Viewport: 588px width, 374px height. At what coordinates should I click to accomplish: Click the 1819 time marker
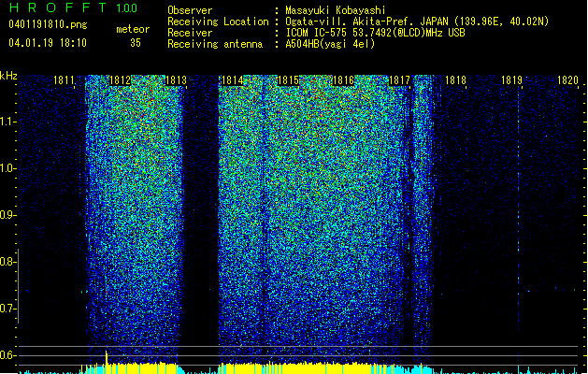[512, 80]
